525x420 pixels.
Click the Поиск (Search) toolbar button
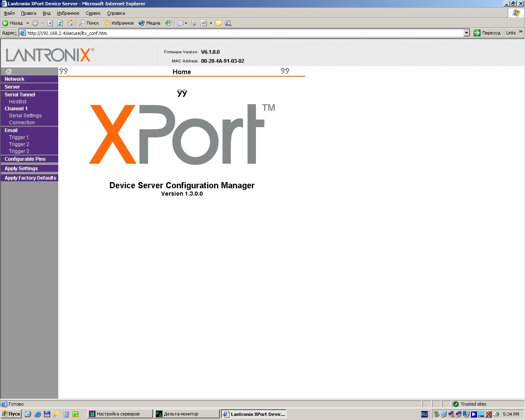89,23
